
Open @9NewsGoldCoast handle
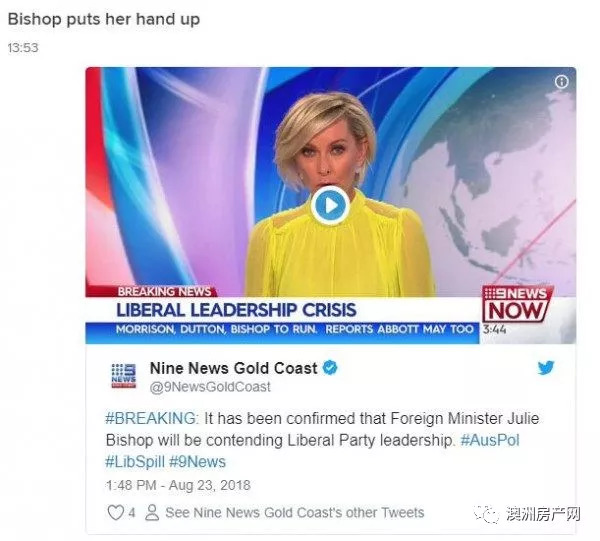coord(210,387)
